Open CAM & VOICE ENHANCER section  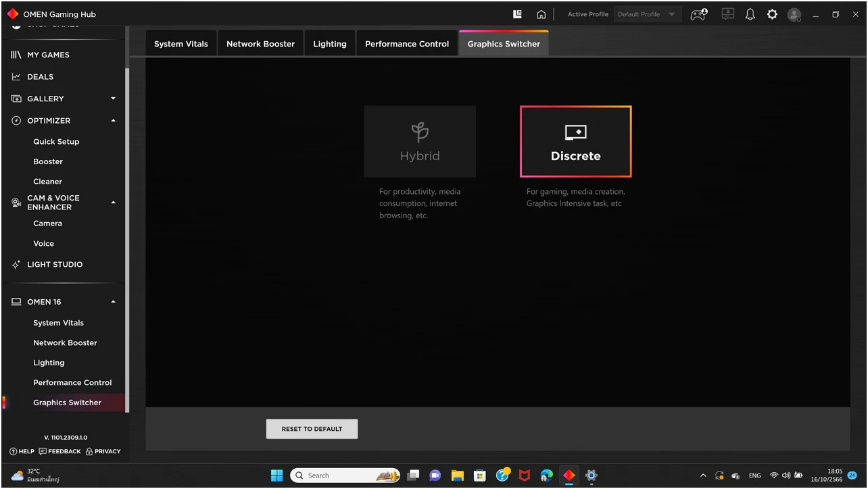coord(53,203)
